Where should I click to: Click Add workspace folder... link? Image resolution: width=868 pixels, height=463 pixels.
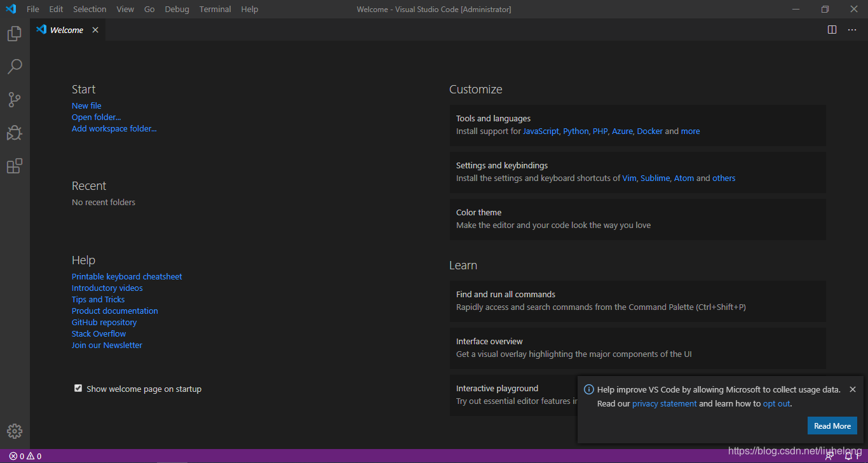114,128
